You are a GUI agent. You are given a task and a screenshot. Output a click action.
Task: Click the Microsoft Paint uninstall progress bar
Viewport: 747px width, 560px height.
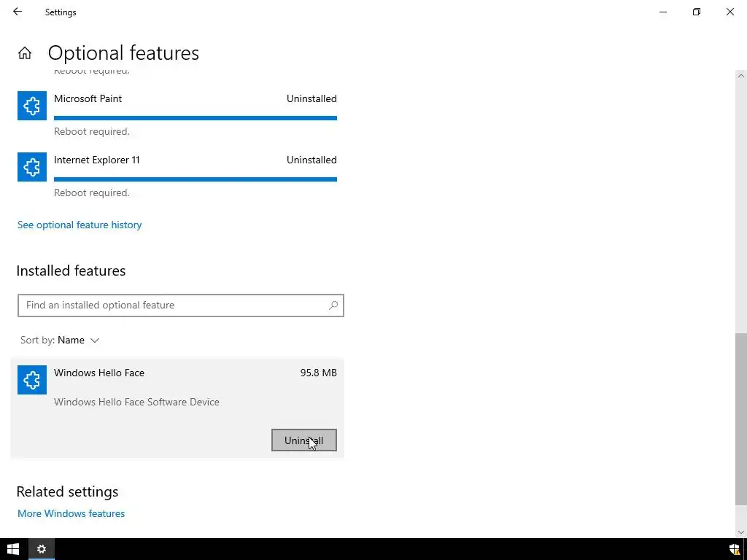(196, 118)
